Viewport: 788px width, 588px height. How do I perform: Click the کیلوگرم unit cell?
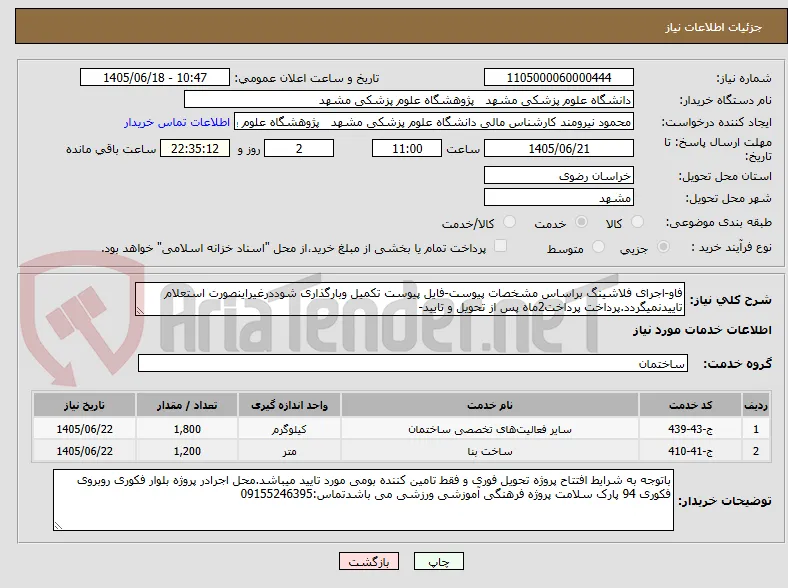[289, 429]
